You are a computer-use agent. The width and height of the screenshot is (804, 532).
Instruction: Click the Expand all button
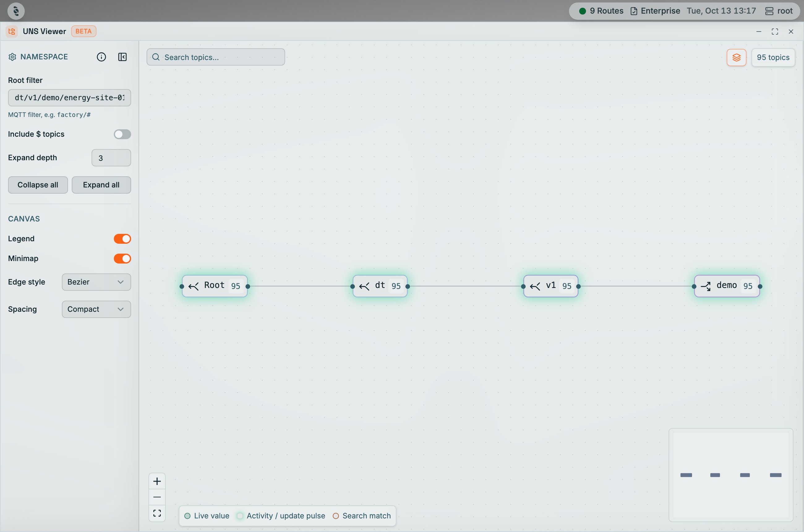coord(101,185)
